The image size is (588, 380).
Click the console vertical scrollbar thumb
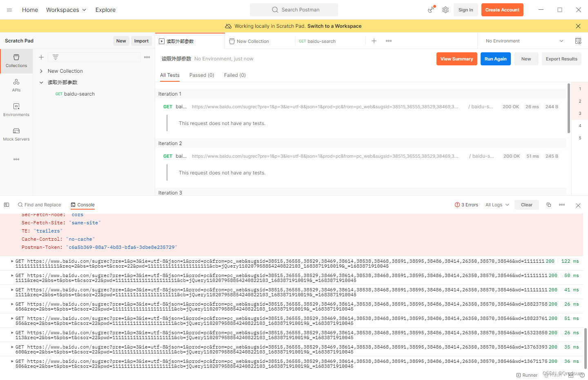(x=586, y=349)
